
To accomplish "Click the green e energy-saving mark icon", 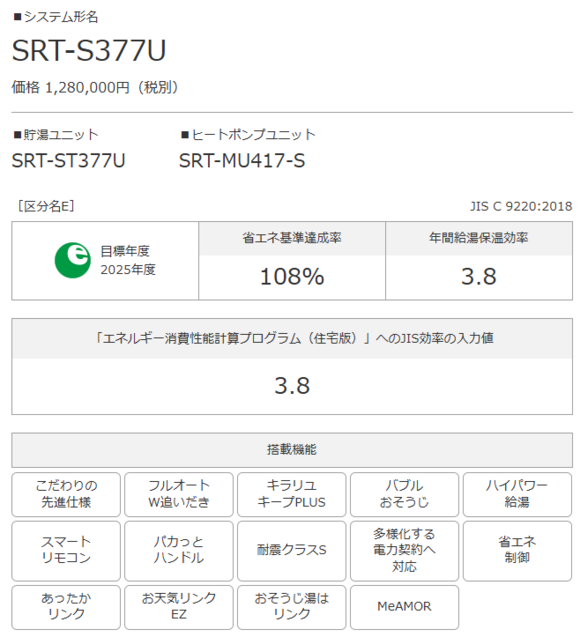I will pos(73,260).
